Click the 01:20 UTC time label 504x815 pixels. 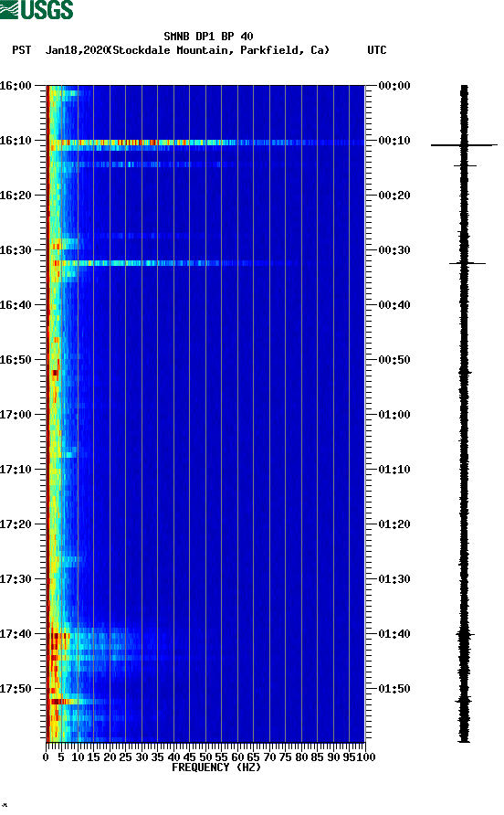pos(394,524)
